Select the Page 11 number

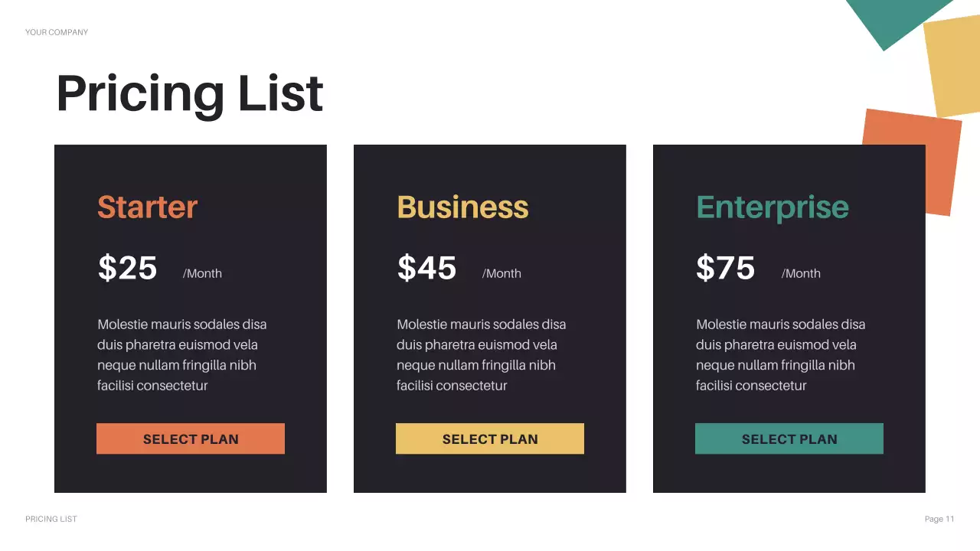[939, 519]
